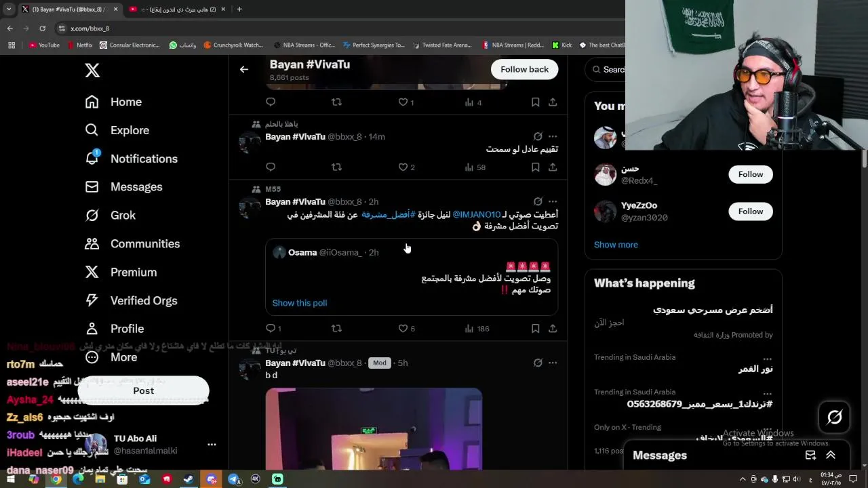This screenshot has height=488, width=868.
Task: Go to Home in sidebar
Action: [113, 102]
